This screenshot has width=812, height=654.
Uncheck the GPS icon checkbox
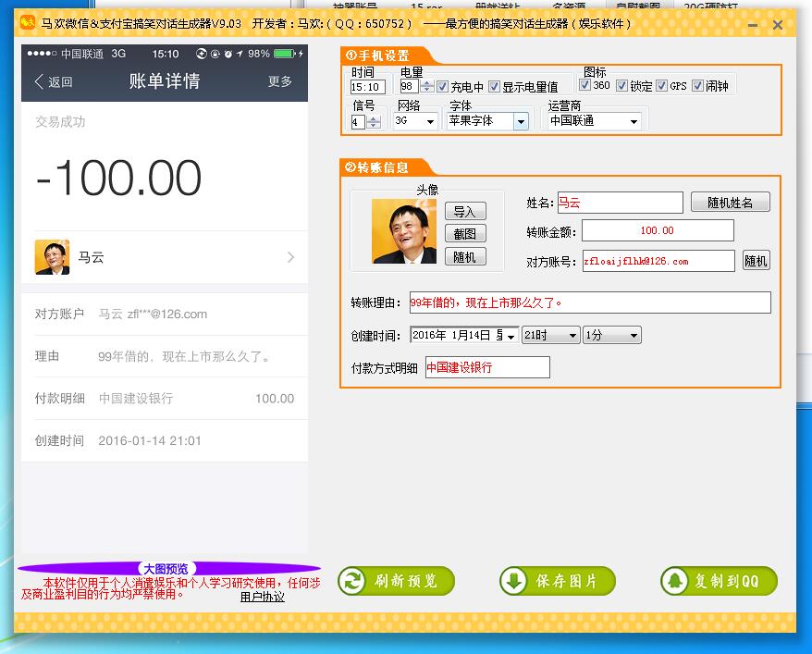point(661,86)
